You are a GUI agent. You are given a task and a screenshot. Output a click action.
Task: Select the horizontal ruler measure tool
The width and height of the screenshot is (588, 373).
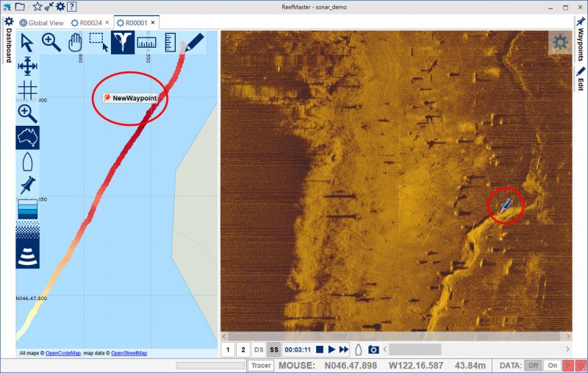[x=146, y=43]
